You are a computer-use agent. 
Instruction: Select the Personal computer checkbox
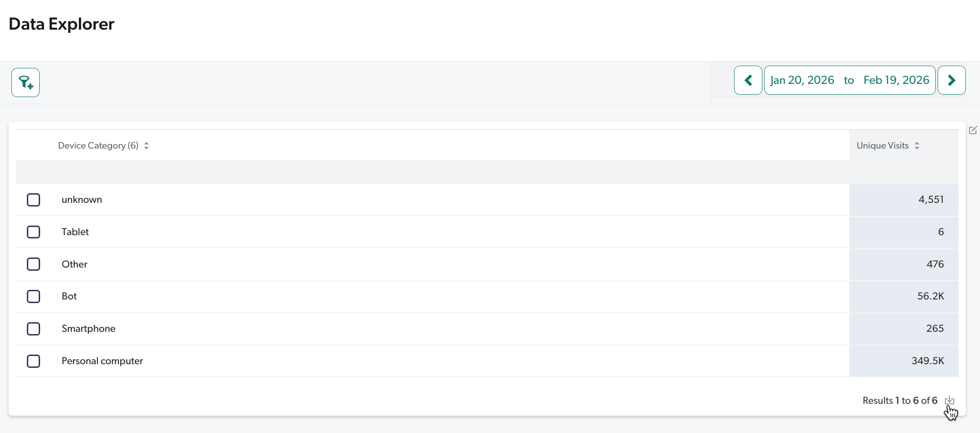tap(34, 361)
